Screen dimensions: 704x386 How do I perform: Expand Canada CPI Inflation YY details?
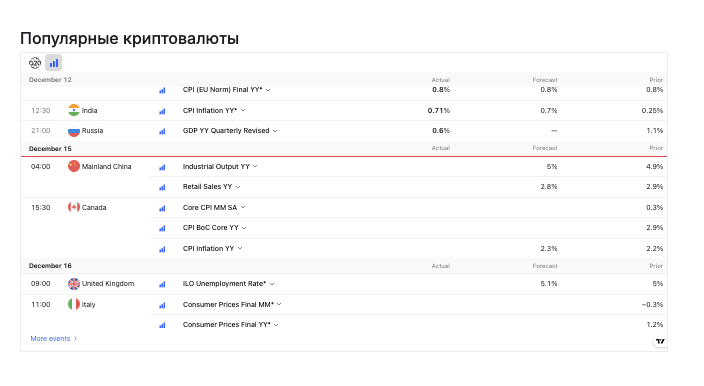click(x=240, y=248)
